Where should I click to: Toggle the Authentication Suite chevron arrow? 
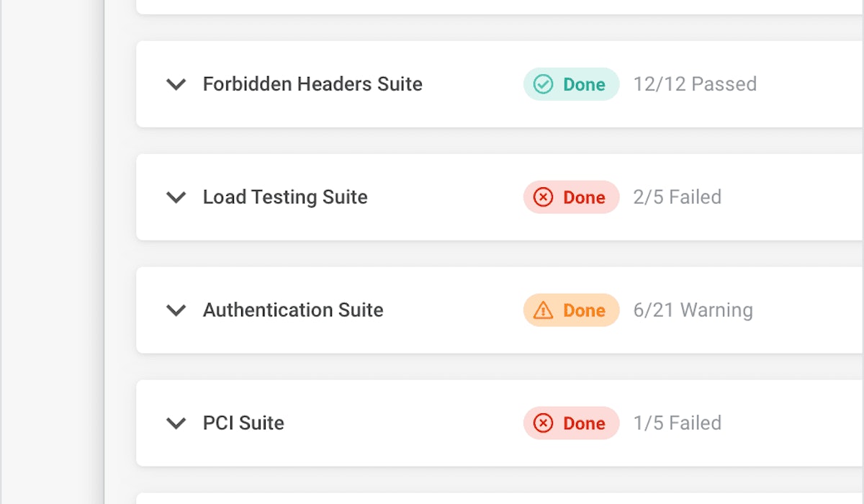176,310
